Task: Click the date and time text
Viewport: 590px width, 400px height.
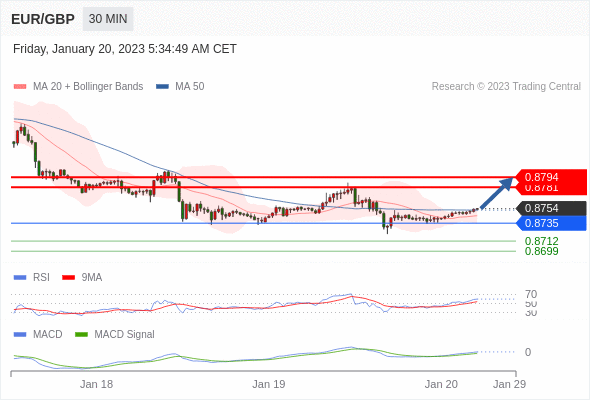Action: point(125,49)
